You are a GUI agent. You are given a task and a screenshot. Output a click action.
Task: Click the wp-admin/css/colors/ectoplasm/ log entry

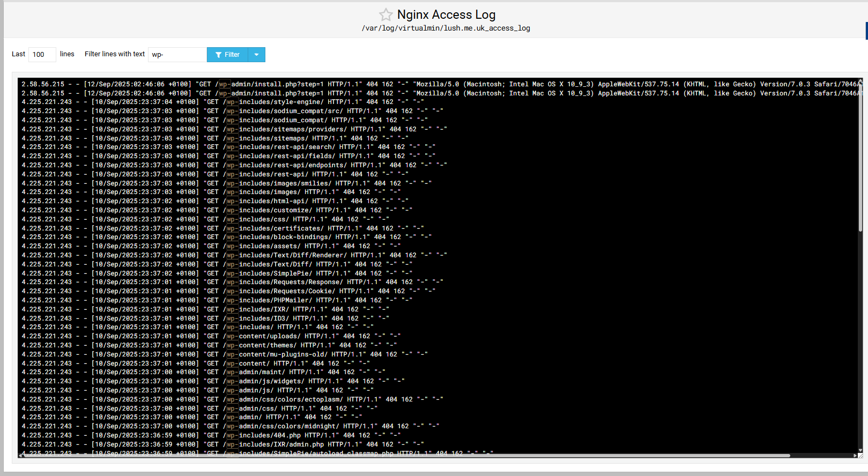tap(290, 399)
